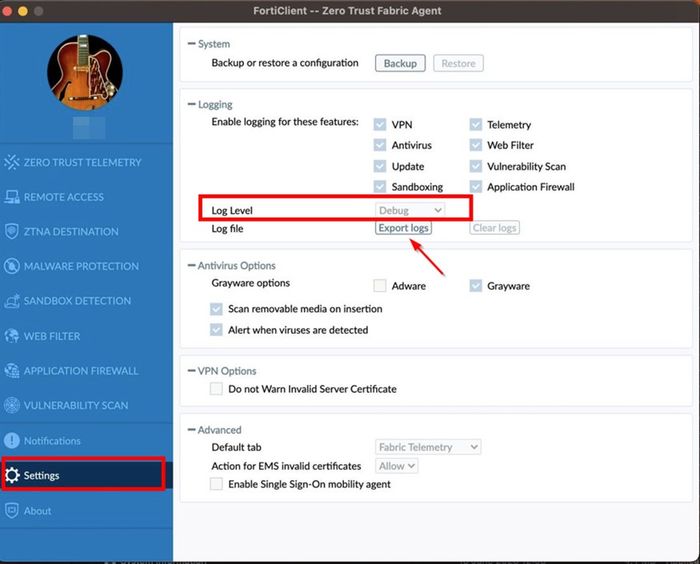Toggle Vulnerability Scan logging checkbox
This screenshot has height=564, width=700.
(x=476, y=166)
